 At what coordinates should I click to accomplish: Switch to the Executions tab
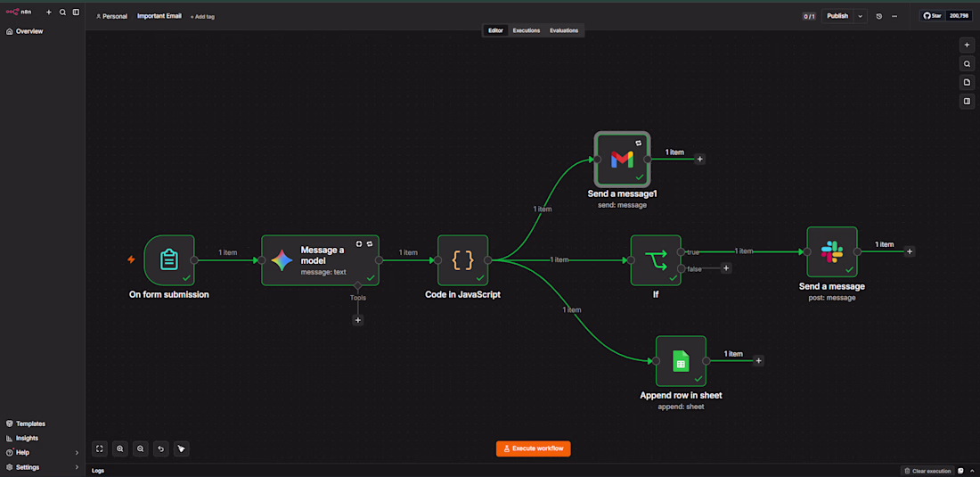(x=527, y=30)
